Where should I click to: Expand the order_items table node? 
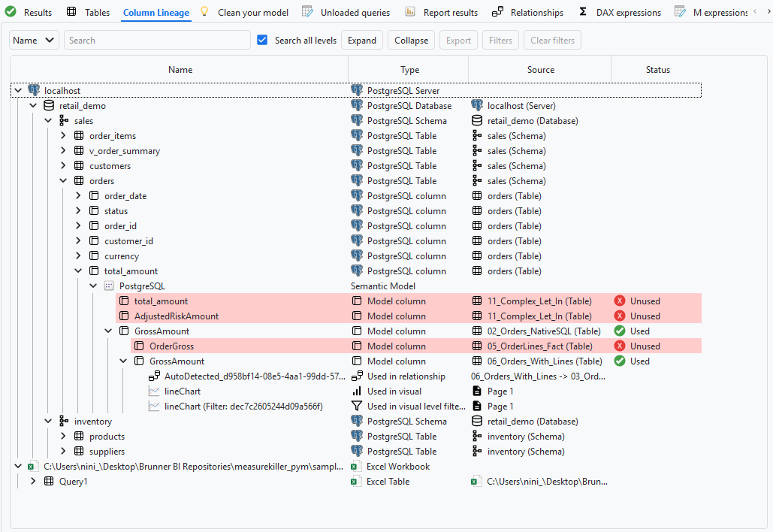point(63,135)
